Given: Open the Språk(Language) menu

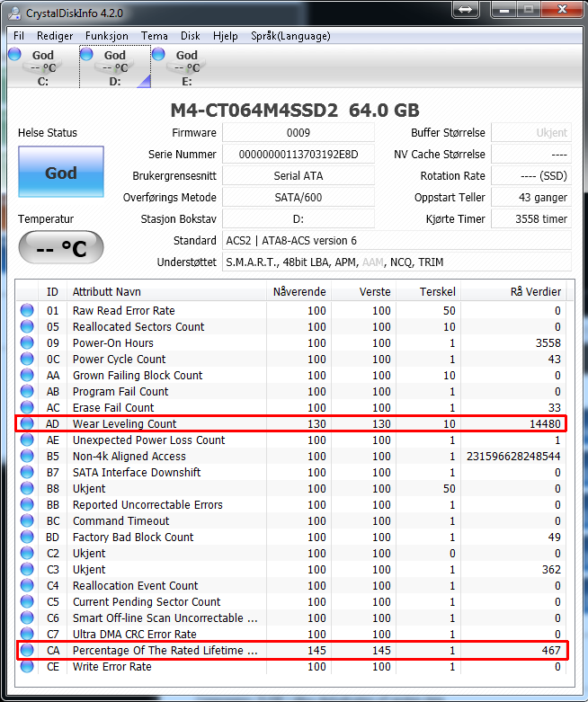Looking at the screenshot, I should (290, 36).
